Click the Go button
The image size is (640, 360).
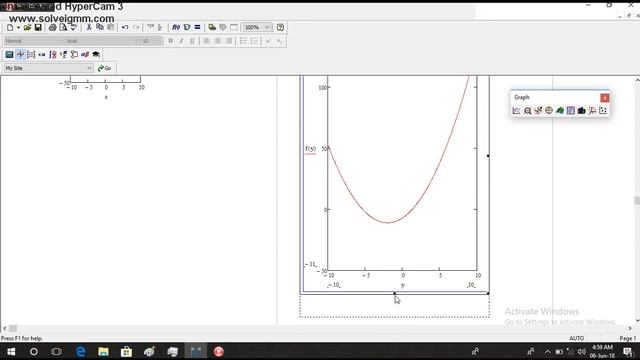104,68
